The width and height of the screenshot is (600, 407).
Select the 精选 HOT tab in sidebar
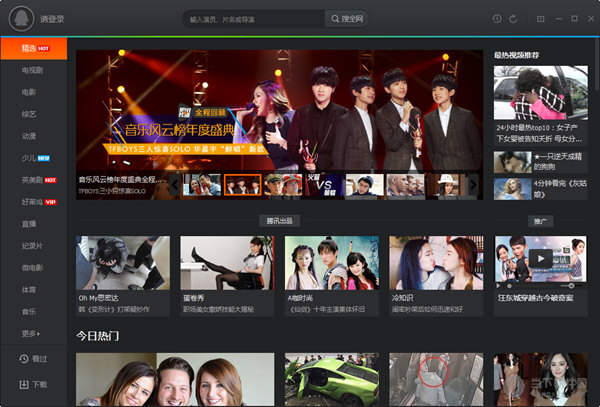click(34, 49)
